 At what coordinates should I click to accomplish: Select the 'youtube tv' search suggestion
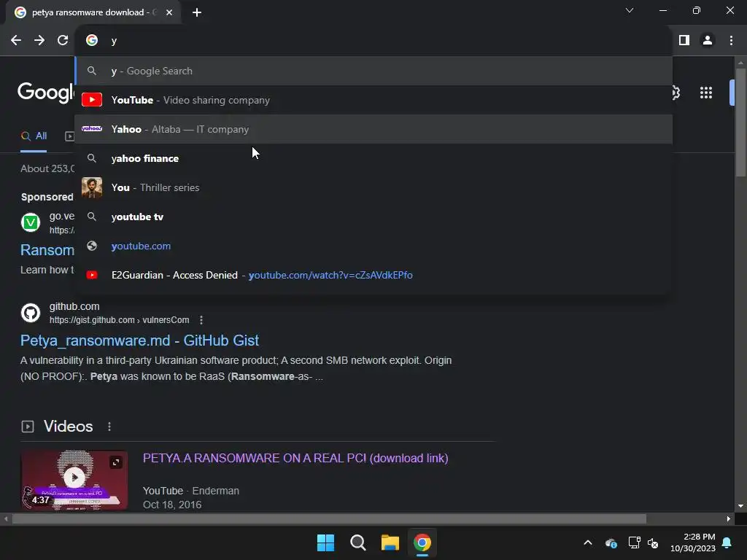click(x=373, y=217)
